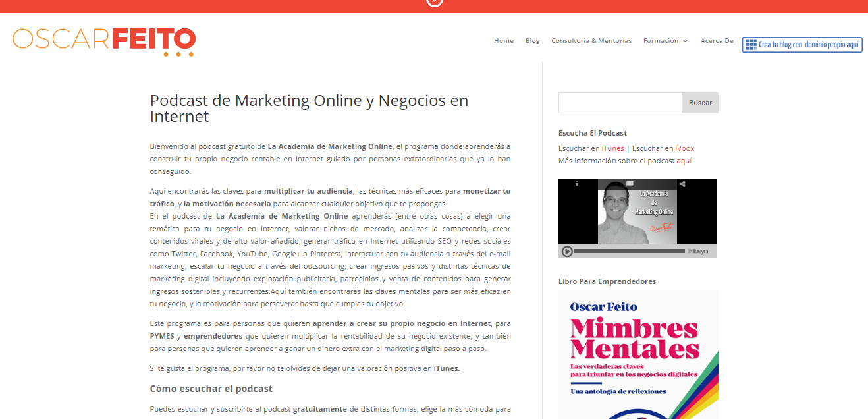Seek on the podcast progress bar
This screenshot has height=419, width=868.
pyautogui.click(x=629, y=251)
